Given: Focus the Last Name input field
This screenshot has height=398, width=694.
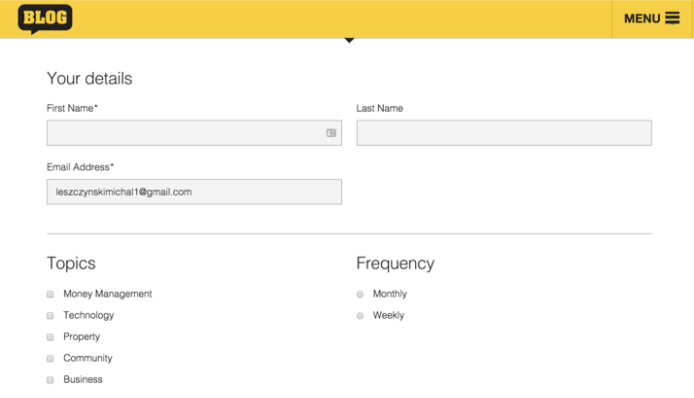Looking at the screenshot, I should pos(504,133).
